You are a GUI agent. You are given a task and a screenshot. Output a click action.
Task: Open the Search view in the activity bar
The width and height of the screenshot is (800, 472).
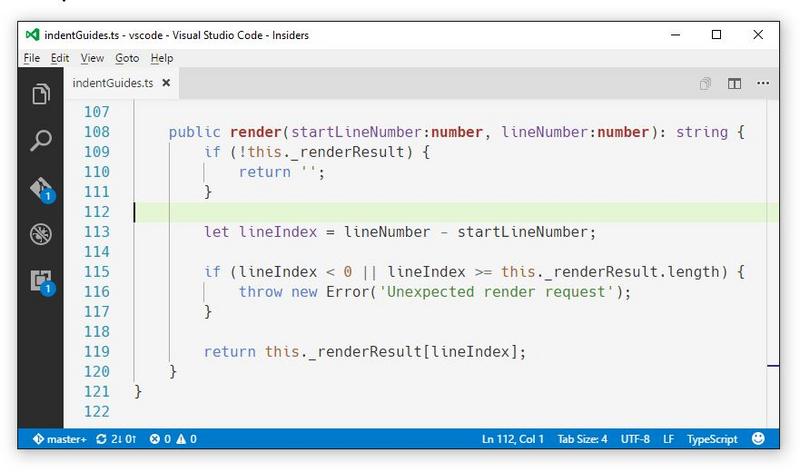(x=41, y=140)
